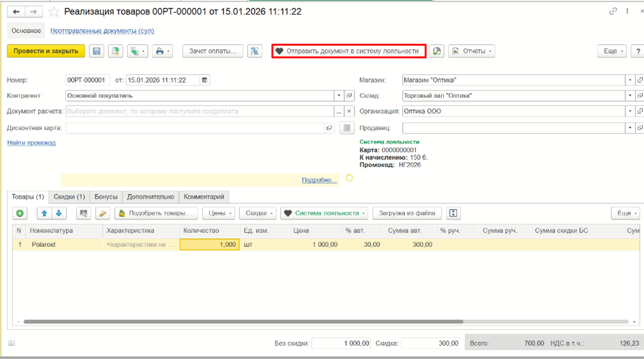This screenshot has height=359, width=644.
Task: Choose Документ расчета via ellipsis button
Action: (339, 111)
